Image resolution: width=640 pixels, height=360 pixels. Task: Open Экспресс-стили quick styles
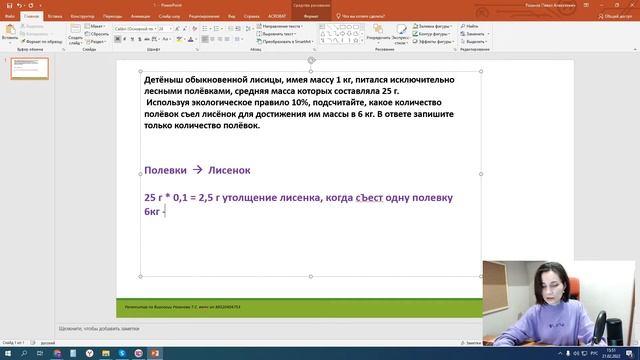401,34
